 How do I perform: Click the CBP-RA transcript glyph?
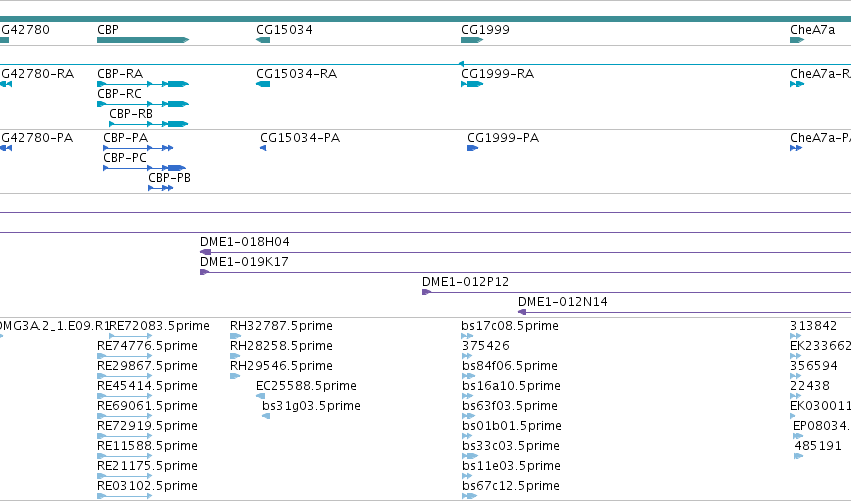pos(143,84)
